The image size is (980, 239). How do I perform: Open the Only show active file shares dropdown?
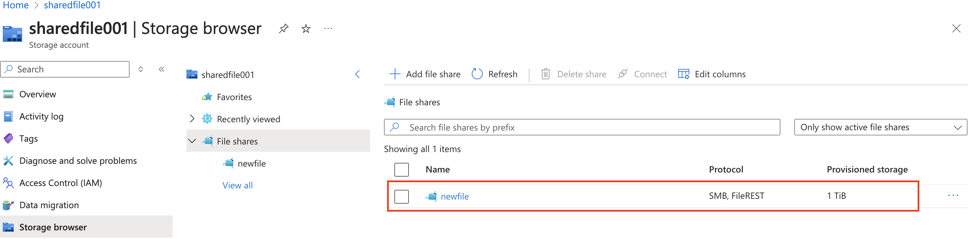pos(880,127)
